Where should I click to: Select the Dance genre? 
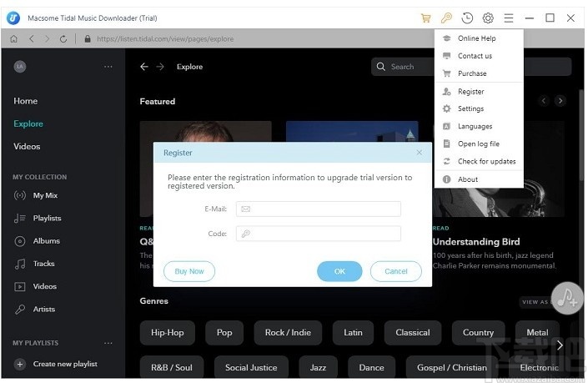click(371, 368)
